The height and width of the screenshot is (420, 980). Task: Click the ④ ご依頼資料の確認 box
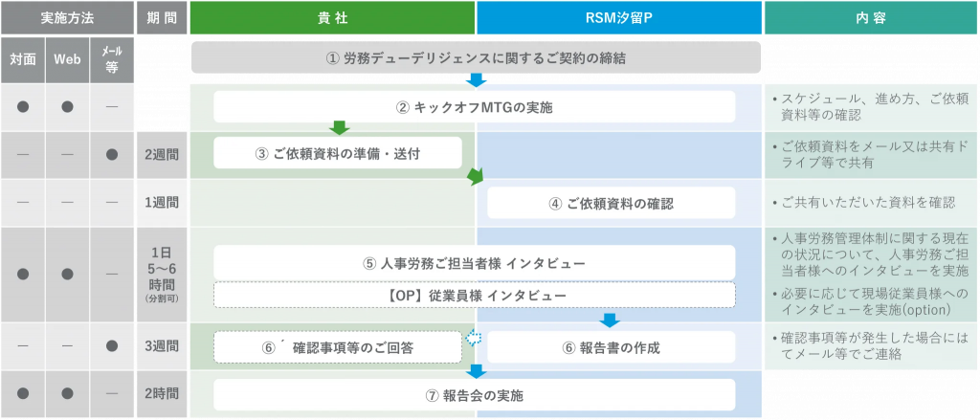pos(611,203)
